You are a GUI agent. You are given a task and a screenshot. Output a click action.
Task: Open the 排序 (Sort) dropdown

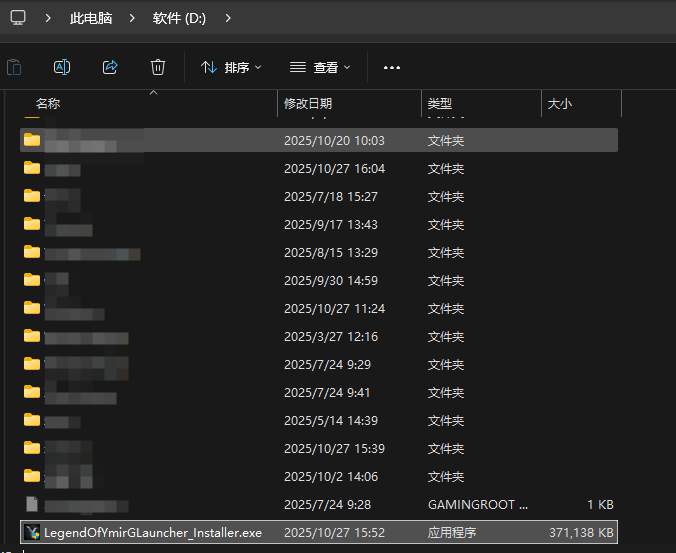231,67
